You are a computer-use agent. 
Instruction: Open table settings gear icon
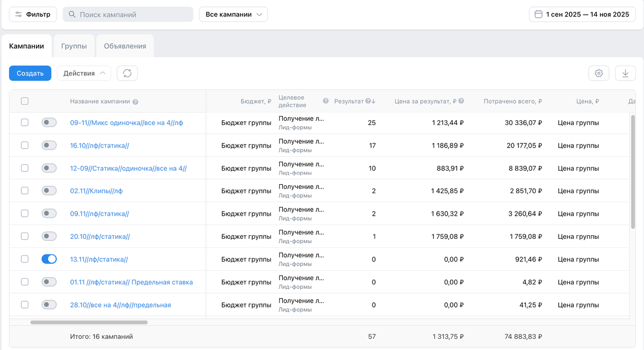click(x=599, y=73)
